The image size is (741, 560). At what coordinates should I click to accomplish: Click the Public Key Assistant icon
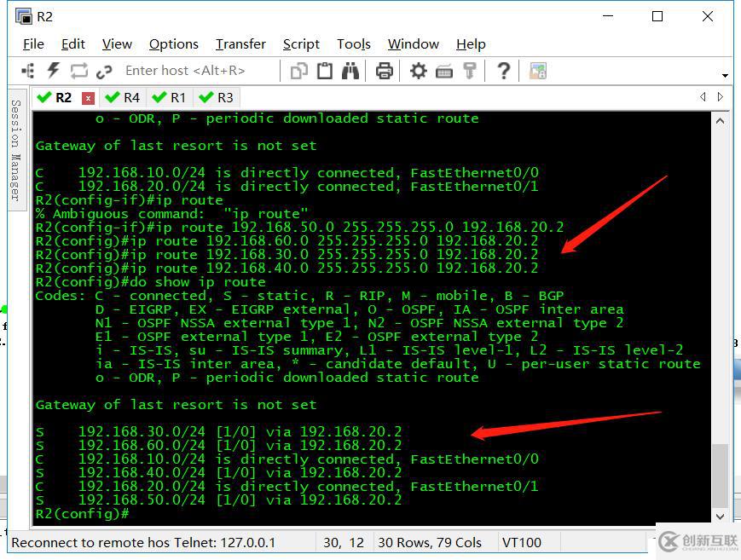point(469,71)
